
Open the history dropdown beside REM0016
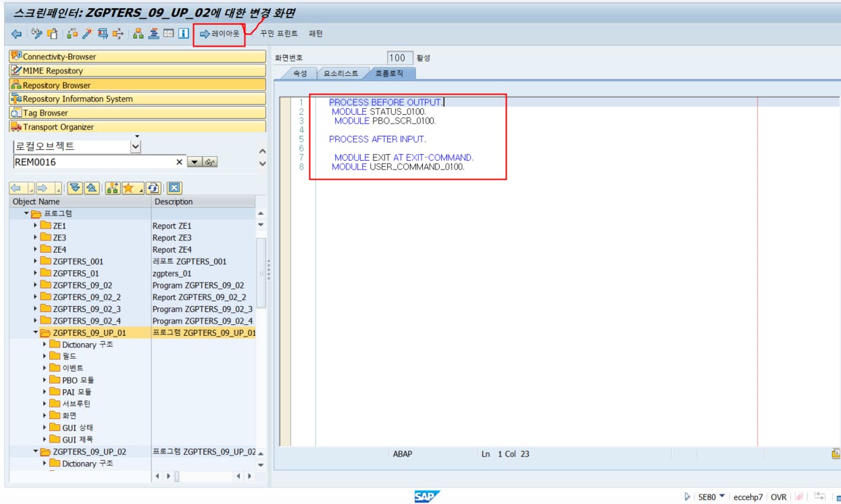194,162
